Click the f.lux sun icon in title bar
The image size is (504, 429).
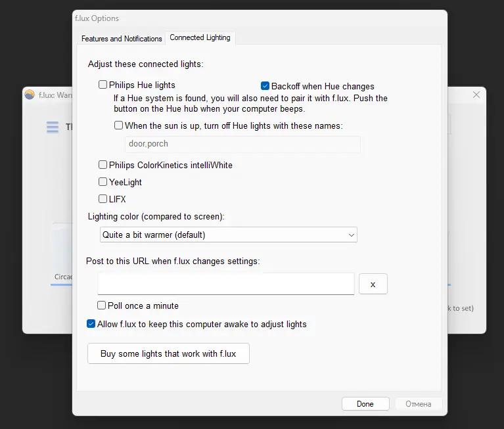[x=30, y=95]
